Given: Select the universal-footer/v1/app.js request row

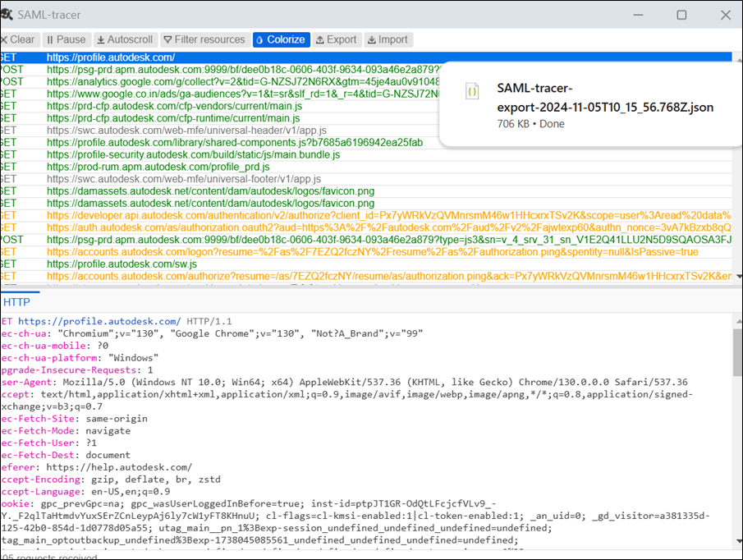Looking at the screenshot, I should click(366, 179).
